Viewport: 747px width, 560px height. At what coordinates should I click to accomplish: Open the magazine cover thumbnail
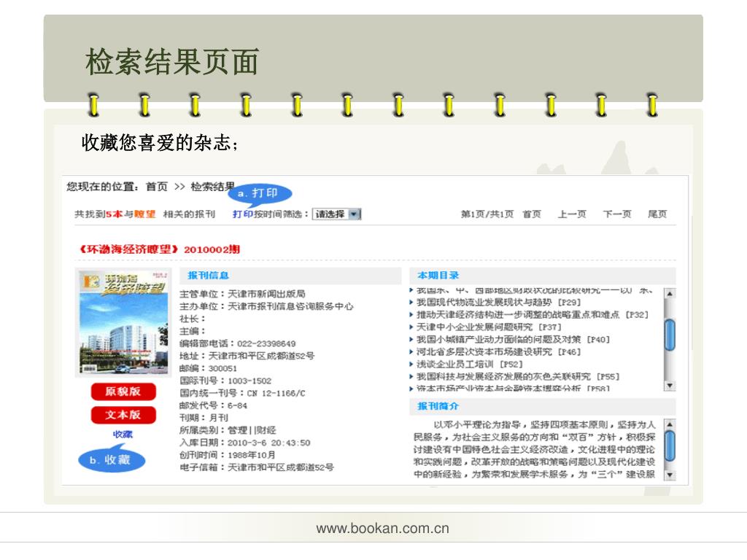click(x=123, y=322)
